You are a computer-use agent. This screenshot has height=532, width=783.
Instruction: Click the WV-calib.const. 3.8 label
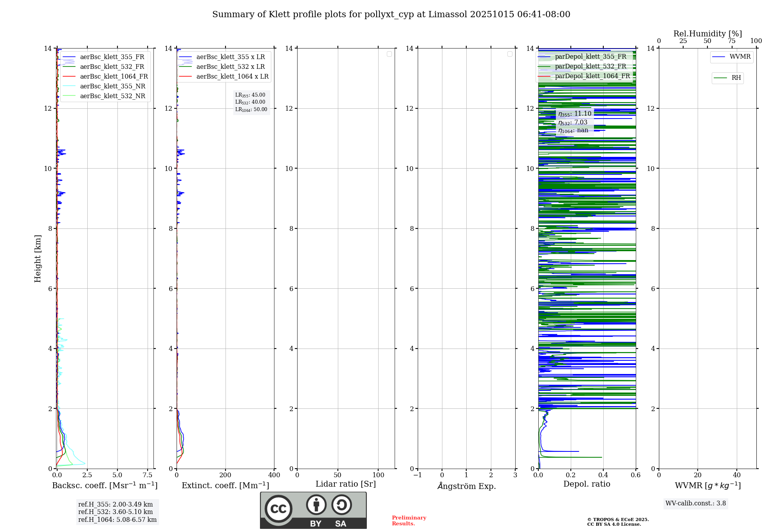(695, 503)
